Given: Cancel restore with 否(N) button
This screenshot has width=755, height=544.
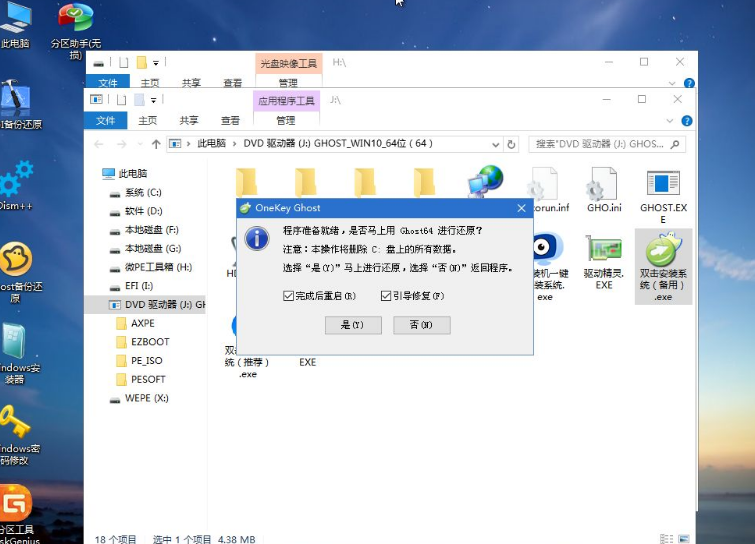Looking at the screenshot, I should 422,325.
